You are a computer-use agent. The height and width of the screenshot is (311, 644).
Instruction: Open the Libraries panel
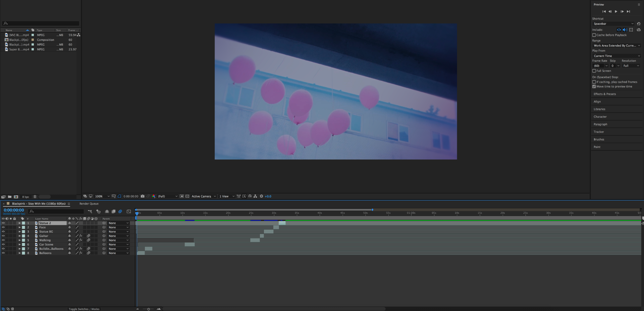(599, 109)
